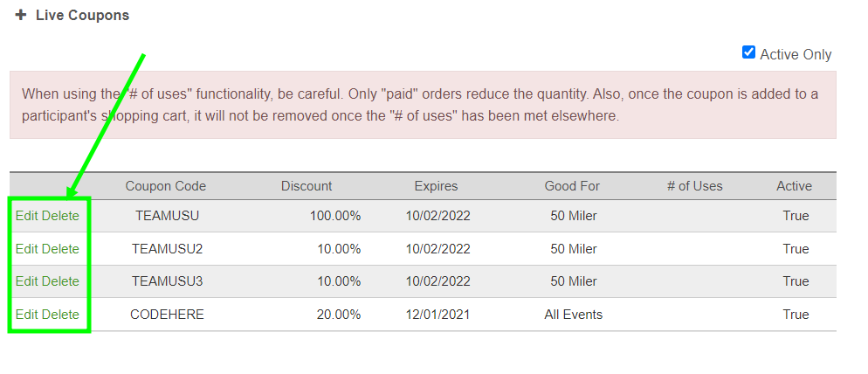
Task: Delete the TEAMUSU coupon
Action: point(60,216)
